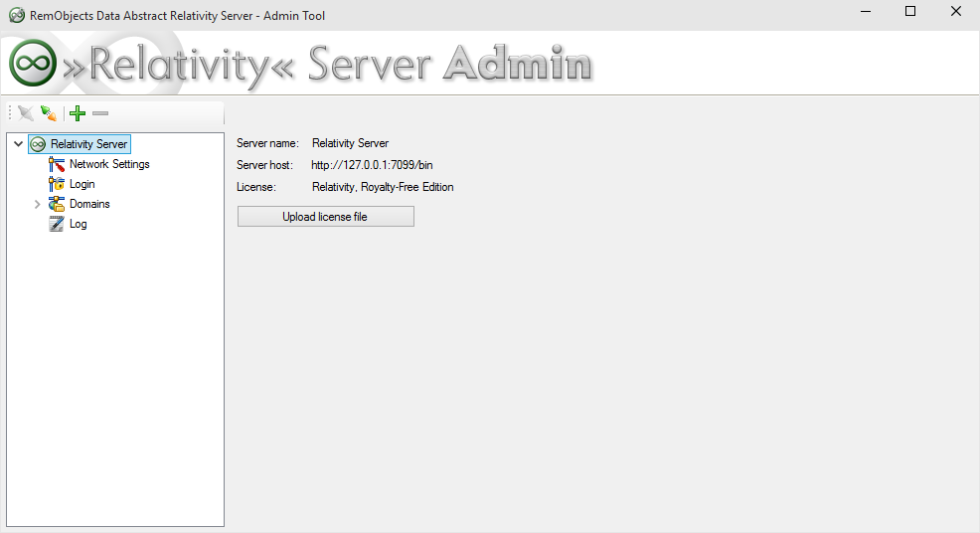Minimize the Admin Tool window
The image size is (980, 533).
coord(866,11)
